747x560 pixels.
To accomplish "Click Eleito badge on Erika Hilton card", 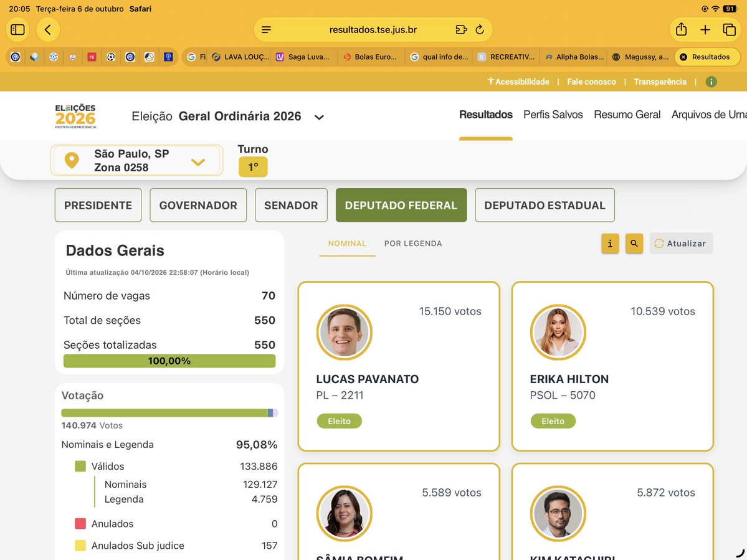I will click(x=553, y=421).
